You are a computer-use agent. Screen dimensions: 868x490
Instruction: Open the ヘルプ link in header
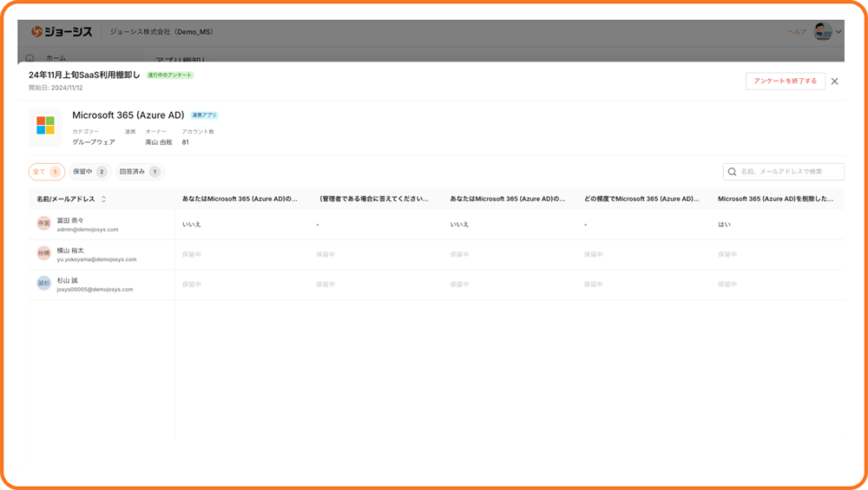796,32
